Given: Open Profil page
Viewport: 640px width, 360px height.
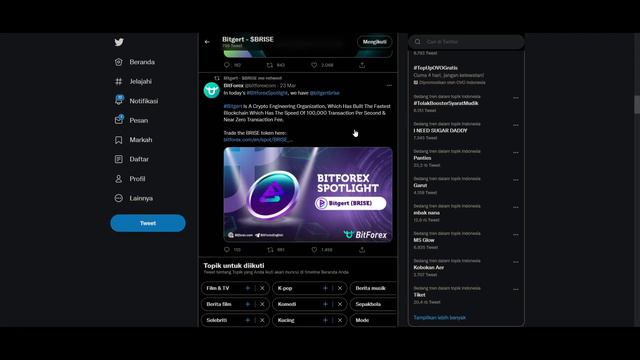Looking at the screenshot, I should tap(130, 179).
